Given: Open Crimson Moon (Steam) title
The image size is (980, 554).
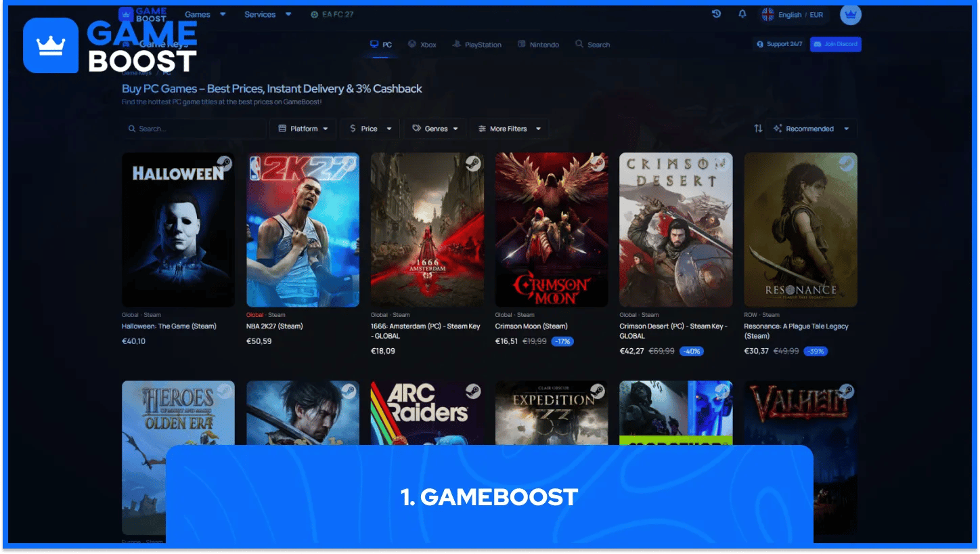Looking at the screenshot, I should [x=531, y=326].
